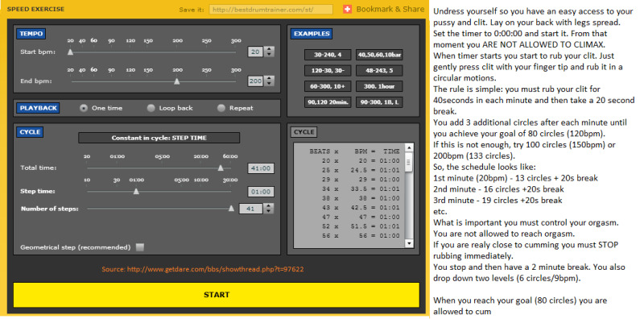Open the getdare.com source link
Image resolution: width=644 pixels, height=319 pixels.
click(x=203, y=270)
